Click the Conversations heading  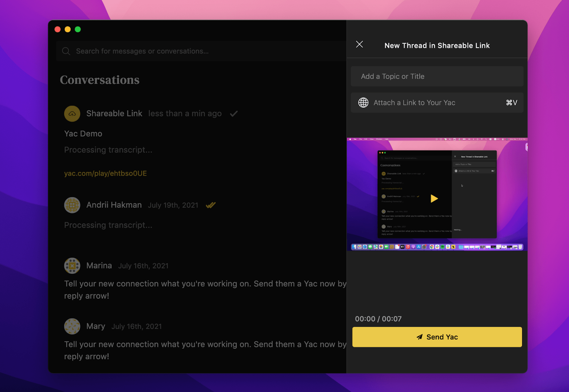(100, 80)
